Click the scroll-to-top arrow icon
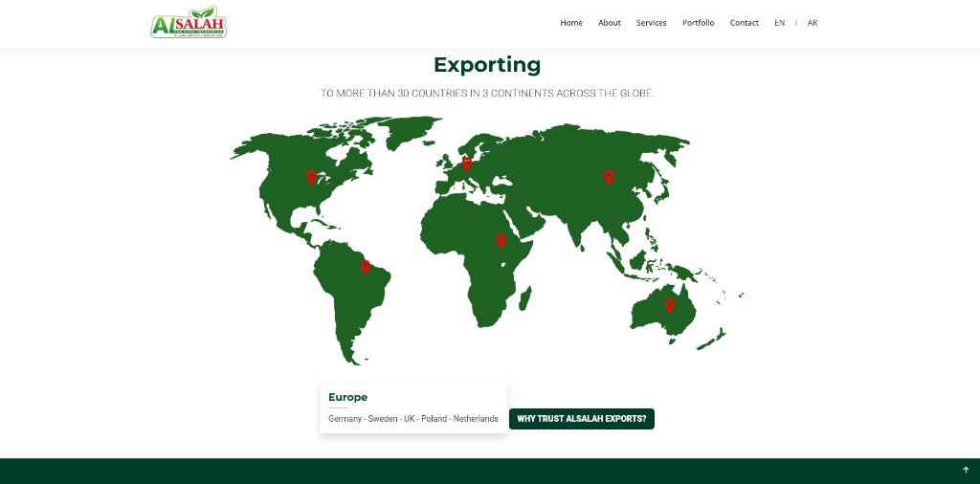 pos(966,471)
